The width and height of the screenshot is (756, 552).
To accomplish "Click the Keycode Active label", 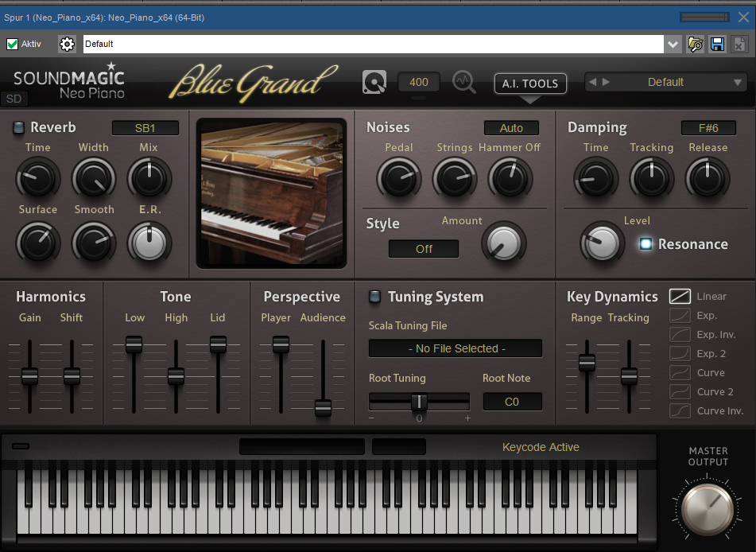I will (541, 447).
